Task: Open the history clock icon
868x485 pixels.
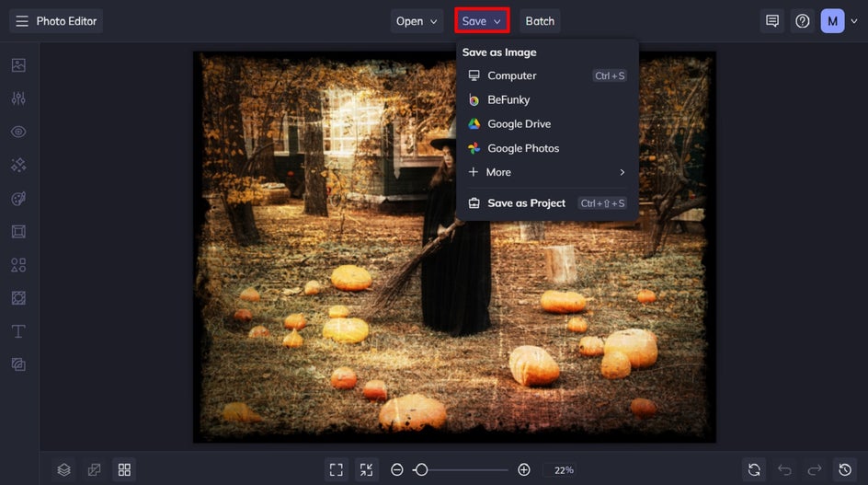Action: click(x=845, y=470)
